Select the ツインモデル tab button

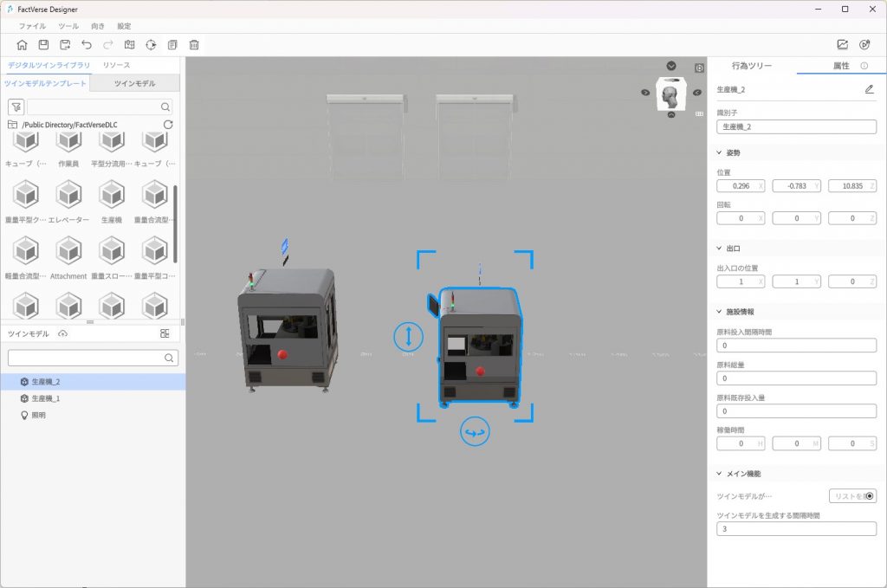click(x=135, y=83)
